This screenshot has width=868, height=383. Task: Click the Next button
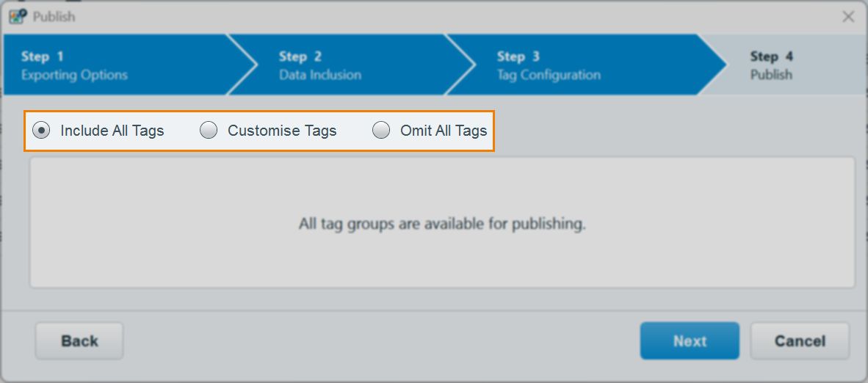[690, 341]
